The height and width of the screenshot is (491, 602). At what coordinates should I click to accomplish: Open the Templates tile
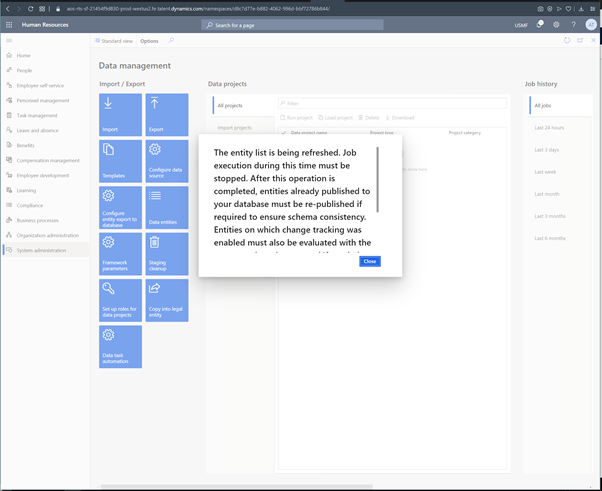[120, 161]
